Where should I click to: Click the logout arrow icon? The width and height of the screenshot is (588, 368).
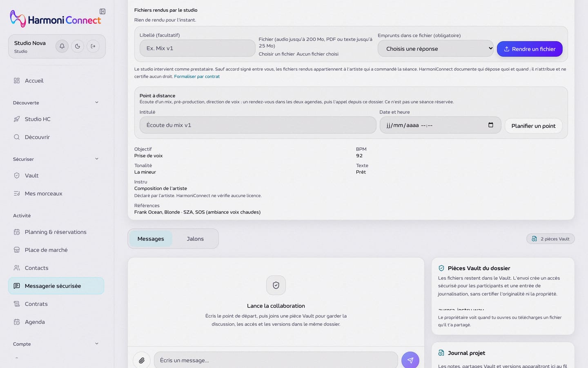[93, 46]
